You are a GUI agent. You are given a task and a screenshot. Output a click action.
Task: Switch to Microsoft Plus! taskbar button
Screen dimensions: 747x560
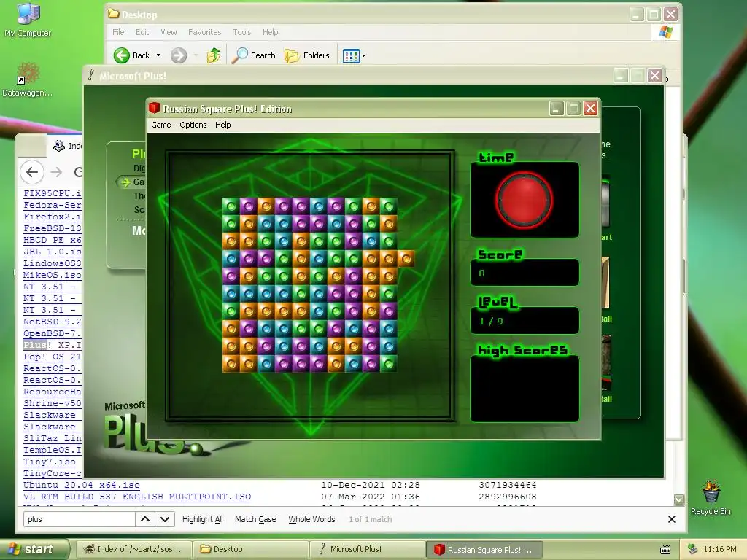[367, 549]
